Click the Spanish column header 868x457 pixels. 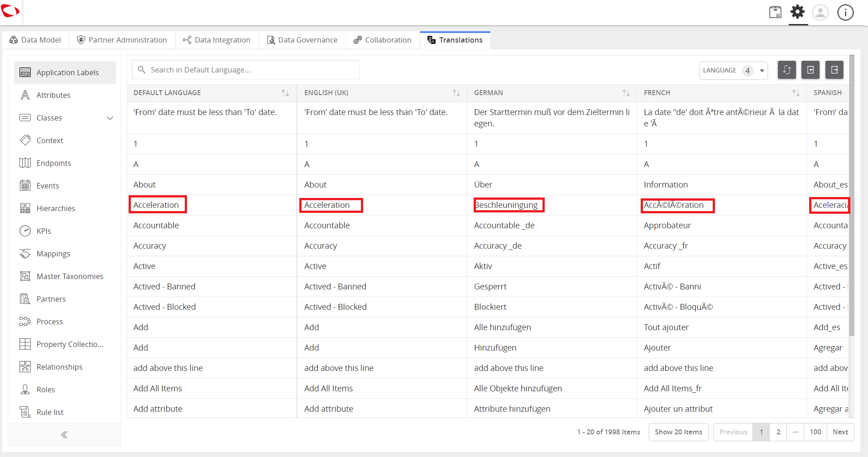pos(828,93)
